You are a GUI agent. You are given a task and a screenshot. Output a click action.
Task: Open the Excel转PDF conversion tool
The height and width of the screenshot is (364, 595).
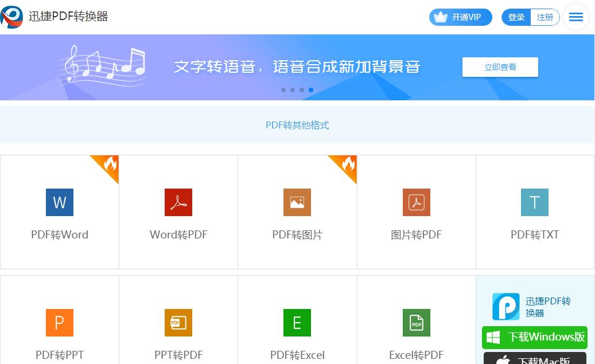(x=416, y=332)
